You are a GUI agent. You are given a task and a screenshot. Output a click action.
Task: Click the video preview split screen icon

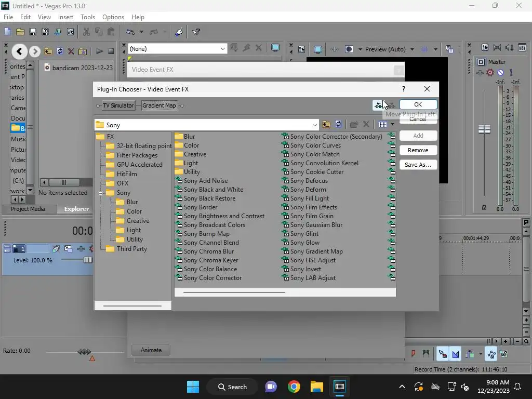click(349, 49)
